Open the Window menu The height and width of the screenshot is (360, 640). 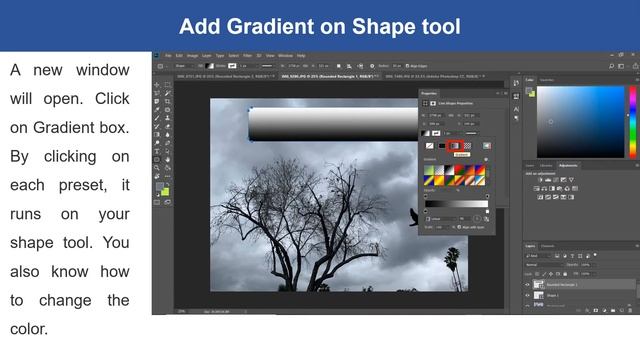point(285,56)
